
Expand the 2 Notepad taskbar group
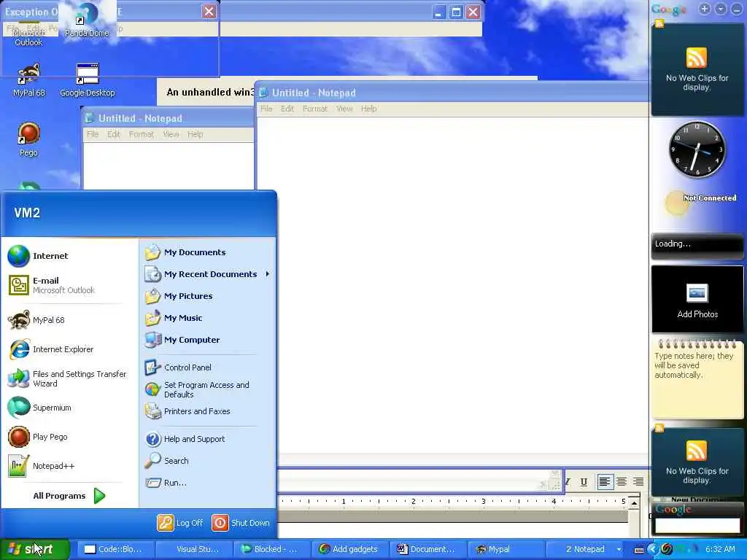click(585, 549)
